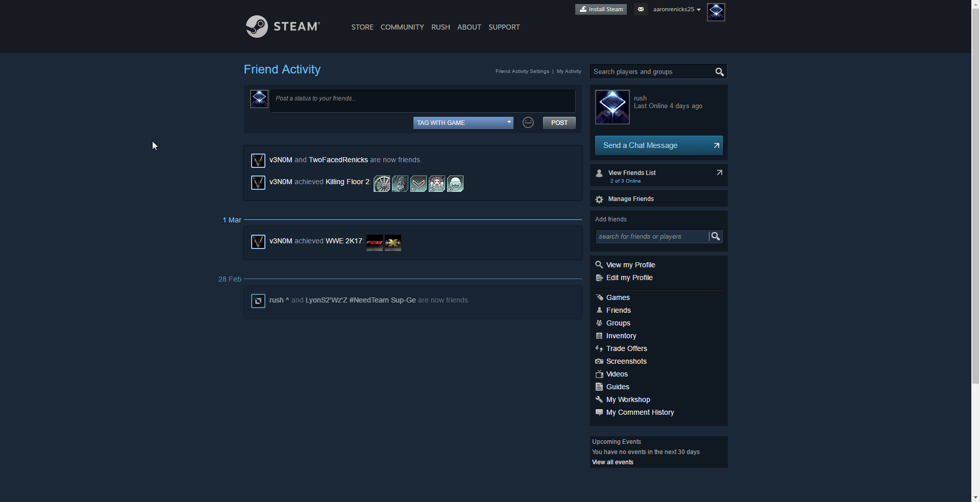Go to the ABOUT page
The width and height of the screenshot is (980, 502).
tap(469, 27)
